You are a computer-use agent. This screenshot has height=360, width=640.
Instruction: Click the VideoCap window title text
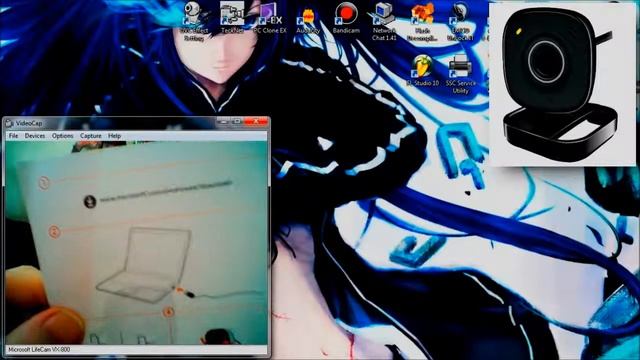point(29,123)
